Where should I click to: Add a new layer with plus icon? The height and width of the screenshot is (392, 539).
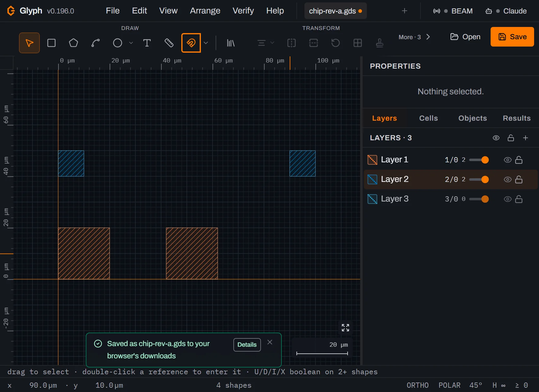(526, 138)
